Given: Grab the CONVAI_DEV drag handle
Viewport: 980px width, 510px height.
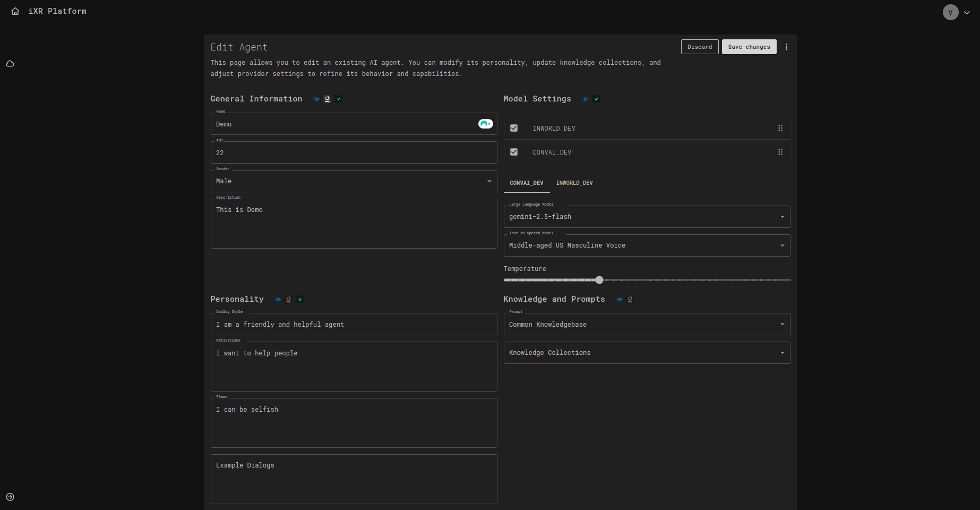Looking at the screenshot, I should [780, 152].
